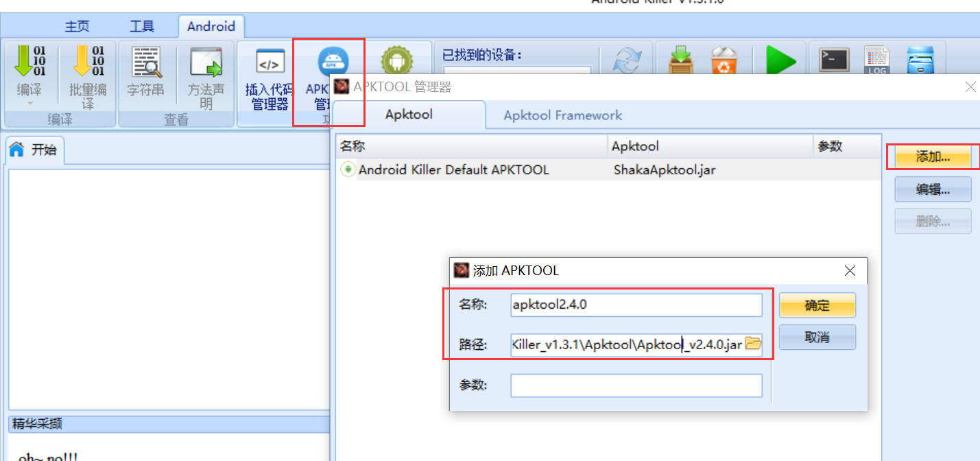Click the green run arrow icon
The height and width of the screenshot is (461, 980).
pos(780,60)
